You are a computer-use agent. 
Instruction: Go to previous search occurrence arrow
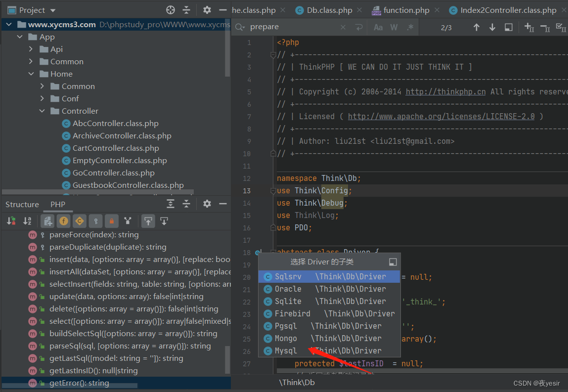[x=477, y=28]
